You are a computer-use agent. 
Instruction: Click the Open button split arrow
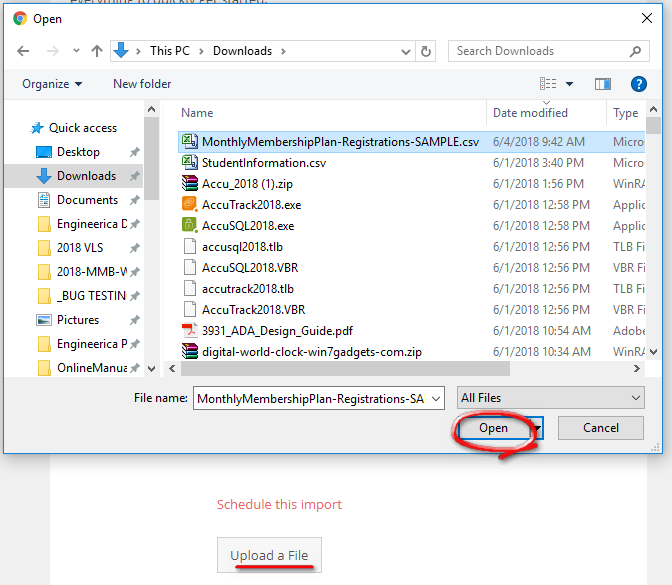click(x=537, y=428)
